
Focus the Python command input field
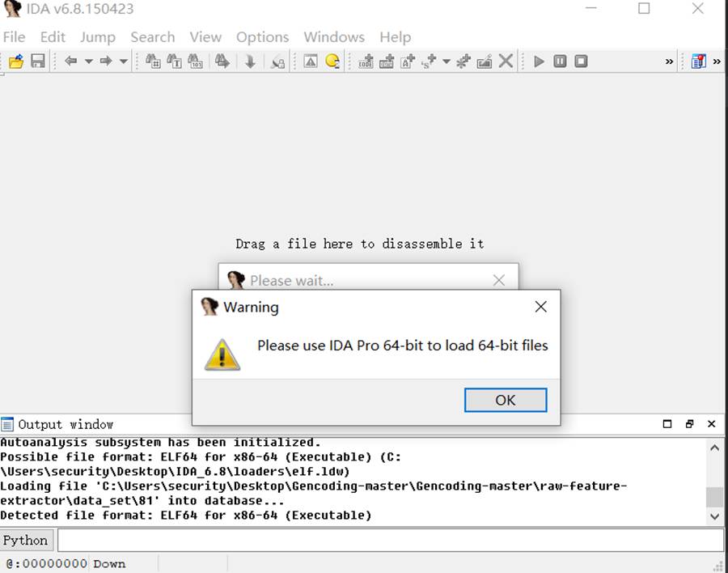point(391,540)
